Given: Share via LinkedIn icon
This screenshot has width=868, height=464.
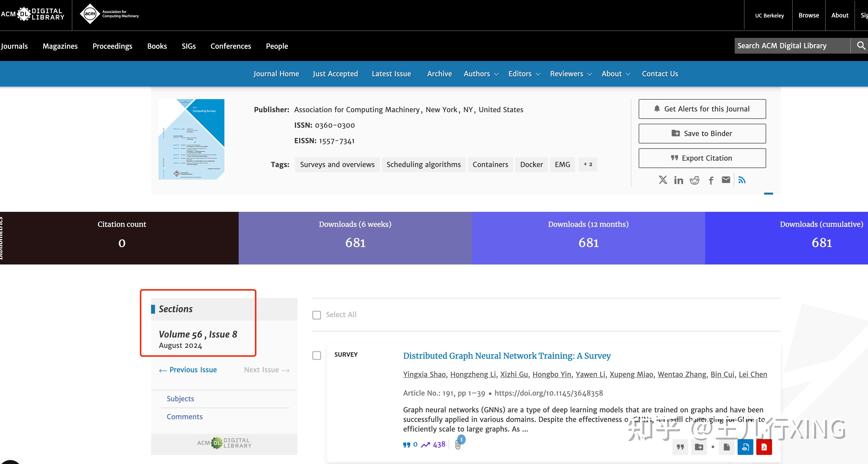Looking at the screenshot, I should [679, 180].
